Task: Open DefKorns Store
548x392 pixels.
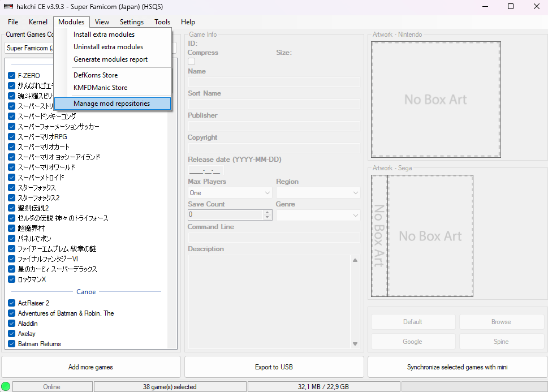Action: tap(113, 75)
